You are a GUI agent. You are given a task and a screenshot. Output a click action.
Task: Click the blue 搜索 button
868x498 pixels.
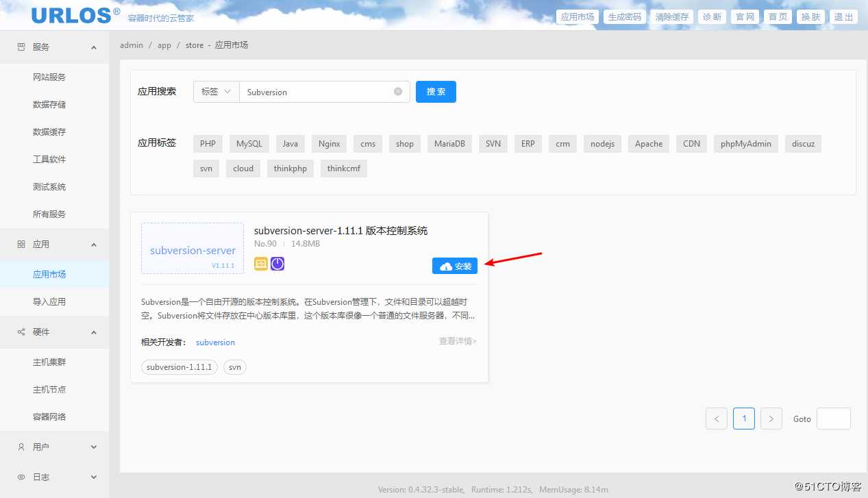[x=436, y=92]
